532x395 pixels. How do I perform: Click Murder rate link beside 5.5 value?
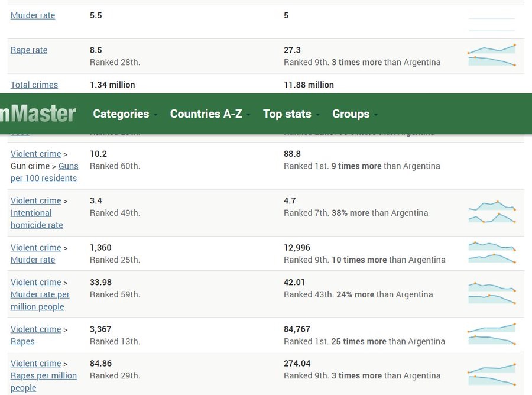[x=33, y=15]
